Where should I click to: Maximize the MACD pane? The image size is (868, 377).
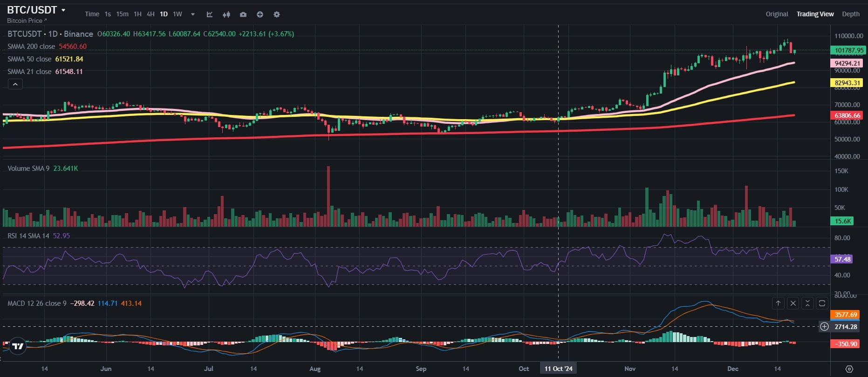tap(822, 303)
